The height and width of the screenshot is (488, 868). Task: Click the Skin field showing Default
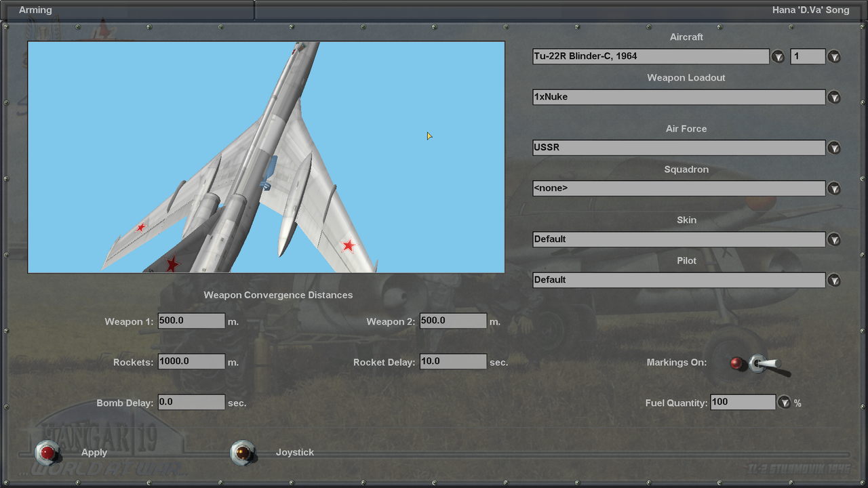click(679, 239)
